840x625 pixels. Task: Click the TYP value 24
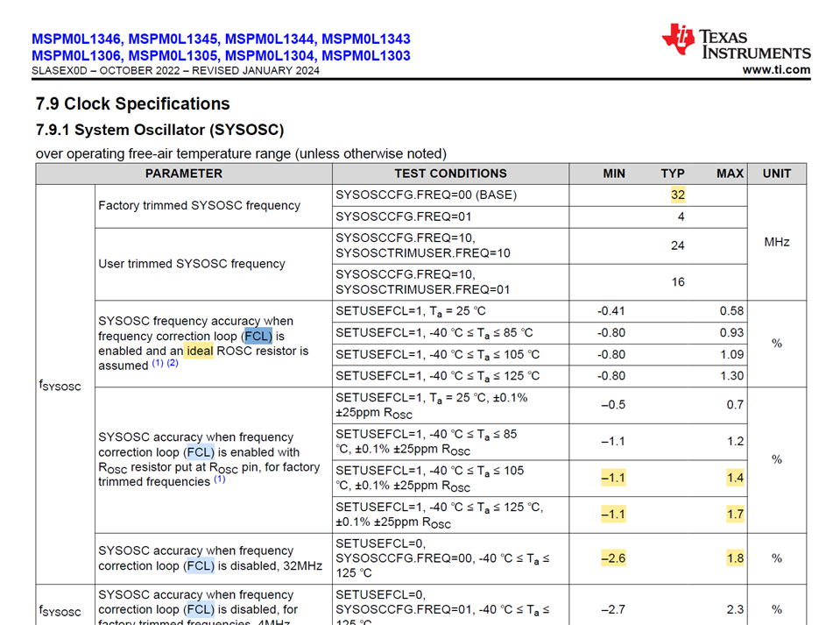point(678,245)
